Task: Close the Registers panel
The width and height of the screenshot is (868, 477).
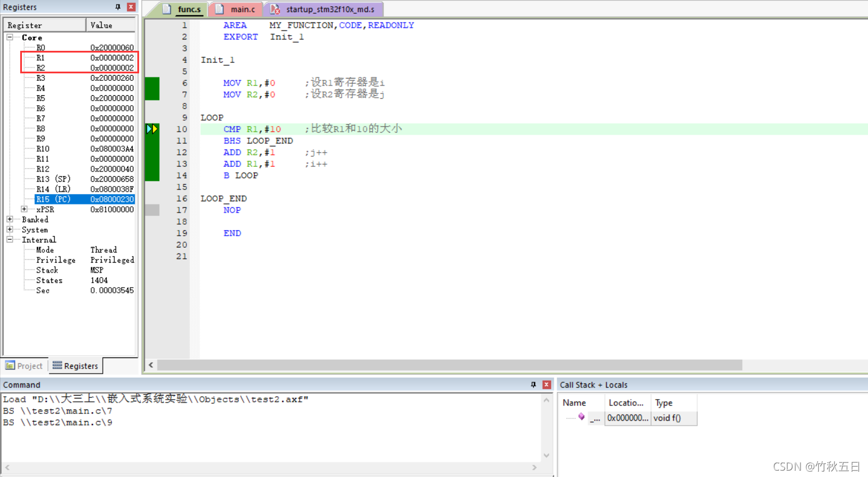Action: coord(131,7)
